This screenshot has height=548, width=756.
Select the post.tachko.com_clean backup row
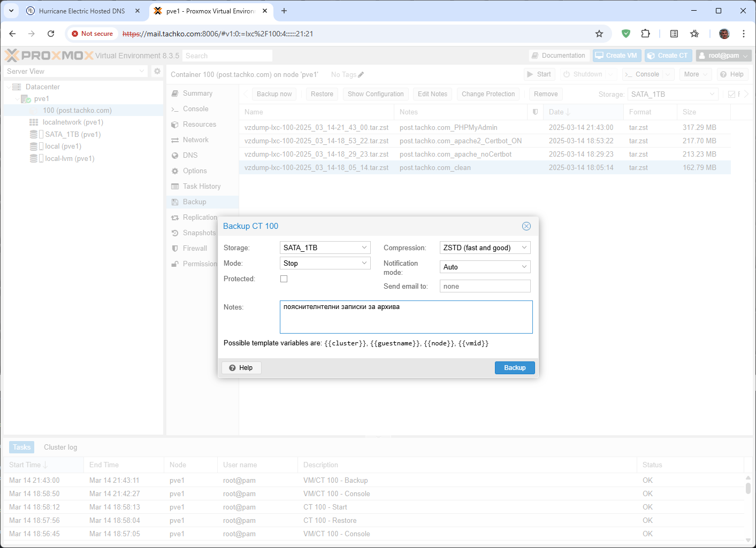pyautogui.click(x=485, y=167)
